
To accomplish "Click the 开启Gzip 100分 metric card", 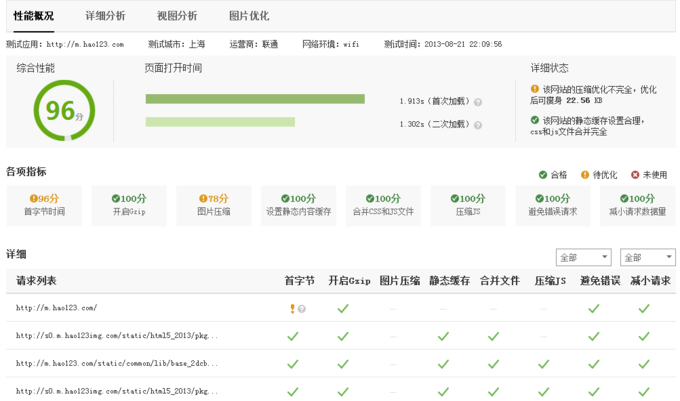I will click(129, 204).
